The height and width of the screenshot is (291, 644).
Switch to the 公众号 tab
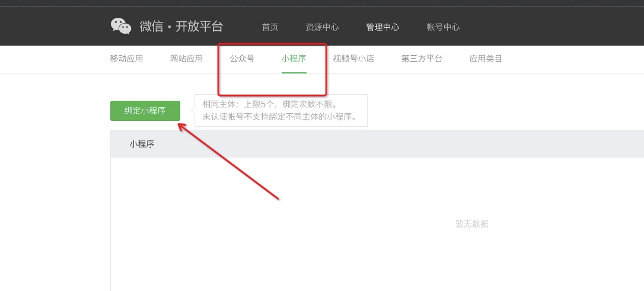(x=242, y=59)
